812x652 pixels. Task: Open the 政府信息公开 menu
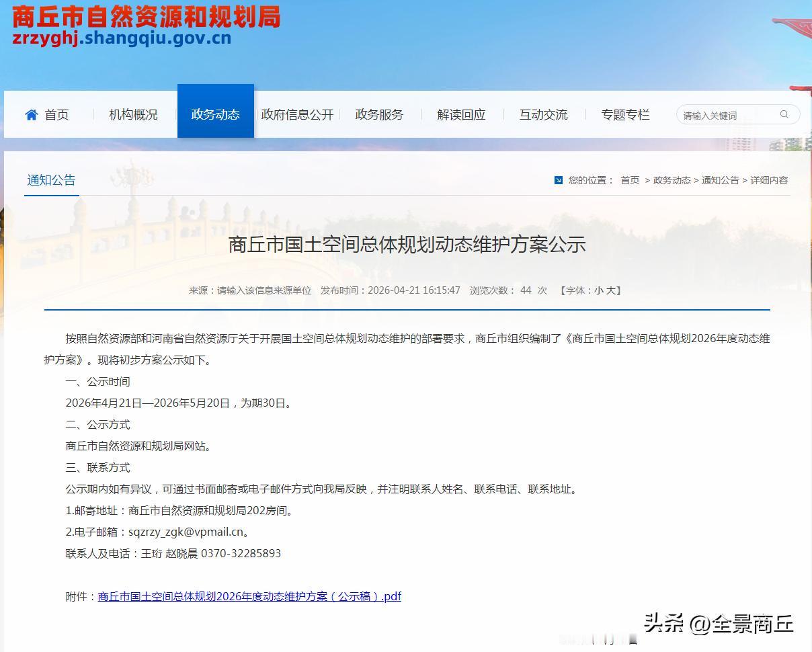click(x=297, y=115)
